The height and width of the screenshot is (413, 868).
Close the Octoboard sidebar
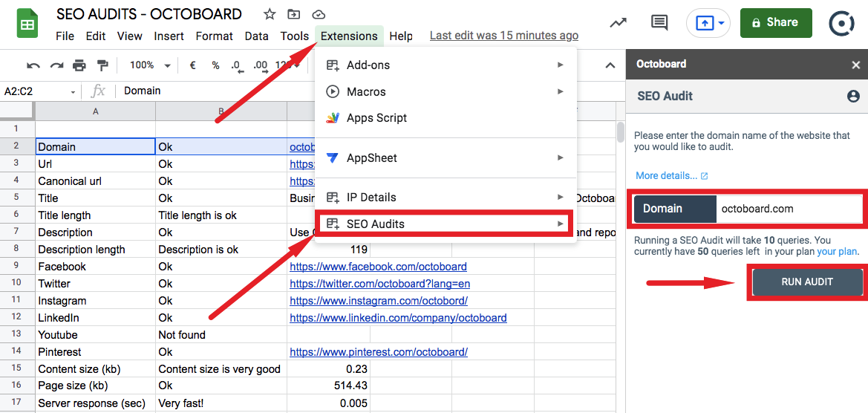click(x=855, y=65)
